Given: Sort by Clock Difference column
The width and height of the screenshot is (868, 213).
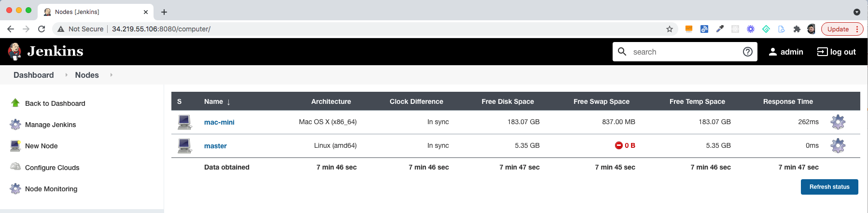Looking at the screenshot, I should click(x=417, y=101).
